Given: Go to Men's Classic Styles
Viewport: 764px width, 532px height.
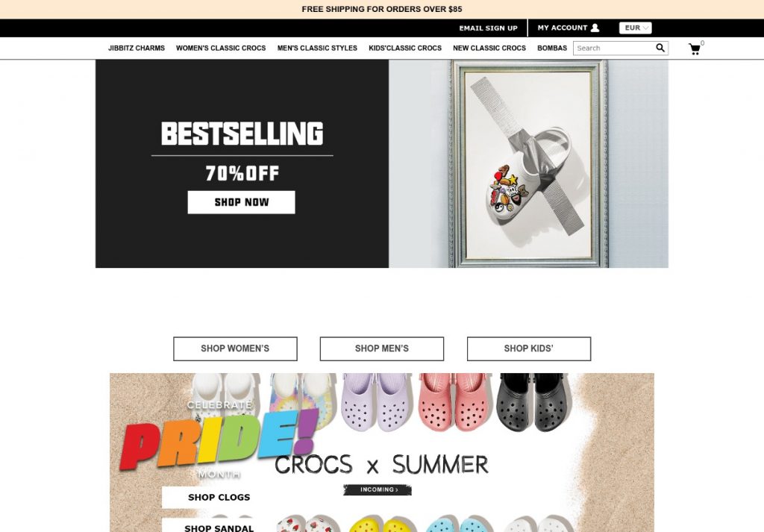Looking at the screenshot, I should (x=317, y=48).
